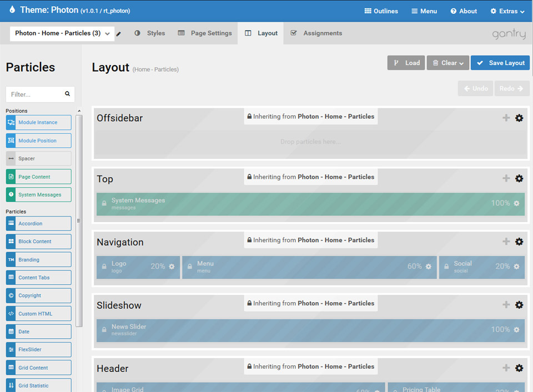Screen dimensions: 533x392
Task: Select the Accordion particle
Action: (x=39, y=223)
